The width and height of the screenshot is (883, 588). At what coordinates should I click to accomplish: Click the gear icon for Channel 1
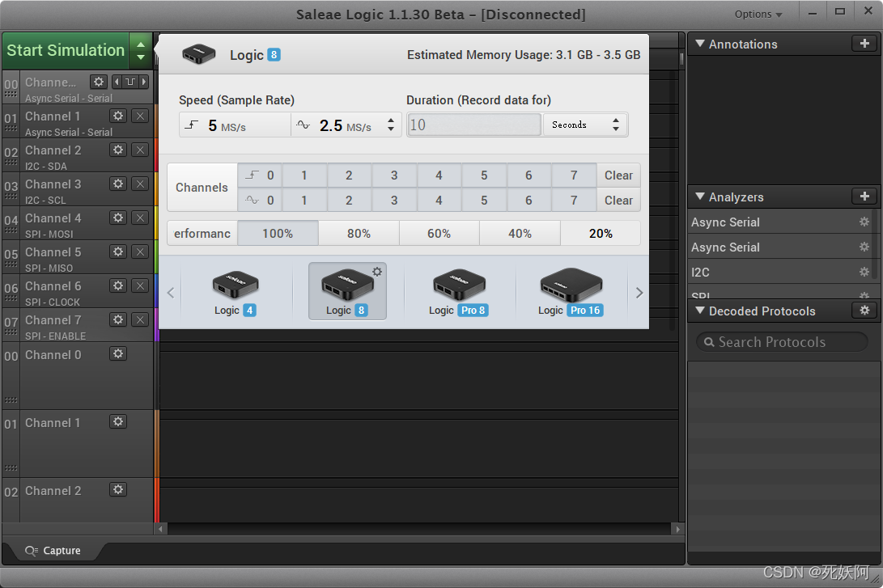(118, 116)
